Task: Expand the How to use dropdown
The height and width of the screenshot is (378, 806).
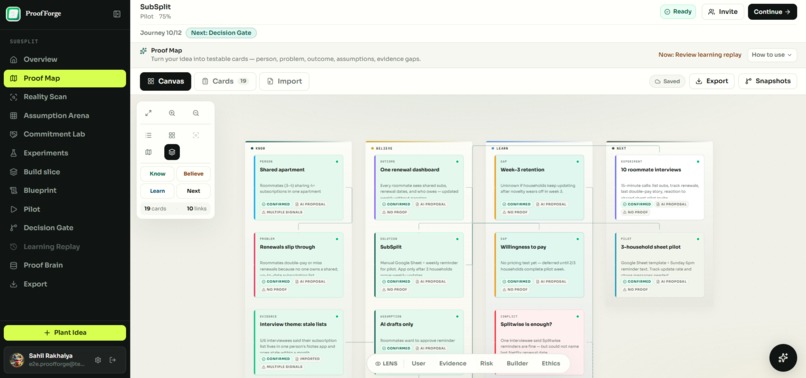Action: 772,55
